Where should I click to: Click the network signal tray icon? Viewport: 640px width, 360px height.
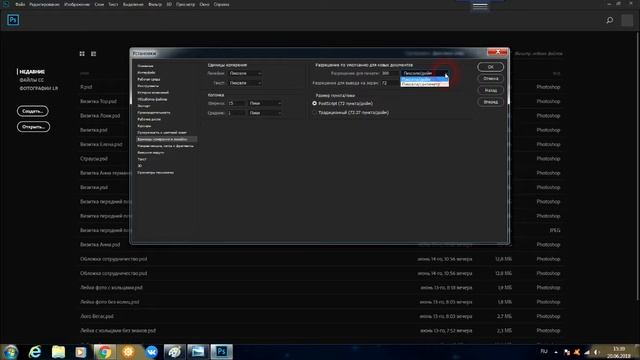click(x=587, y=352)
